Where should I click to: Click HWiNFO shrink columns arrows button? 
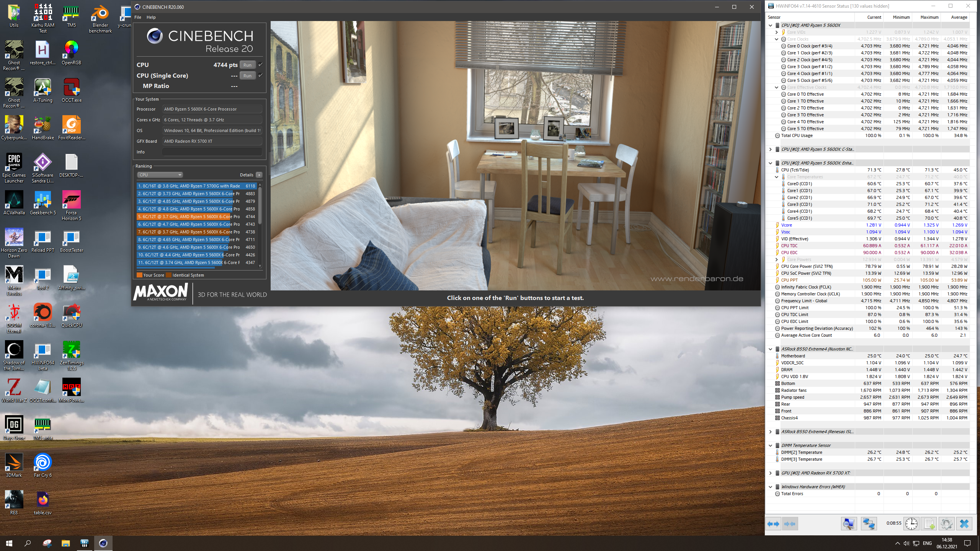790,524
